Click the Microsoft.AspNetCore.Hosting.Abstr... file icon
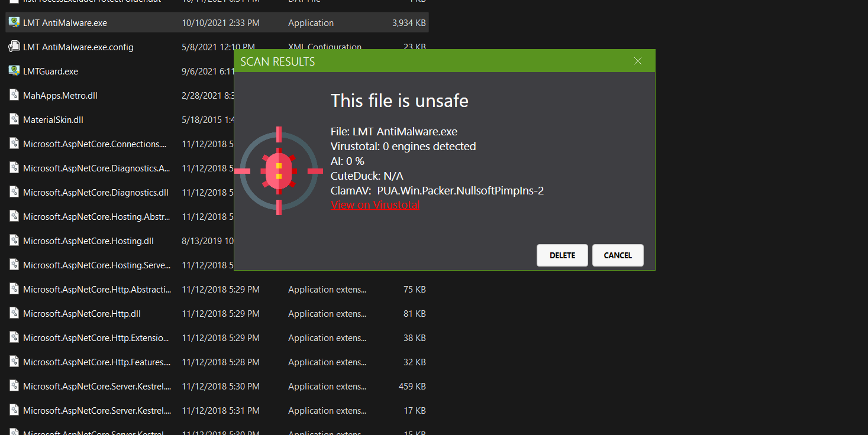The width and height of the screenshot is (868, 435). (14, 216)
